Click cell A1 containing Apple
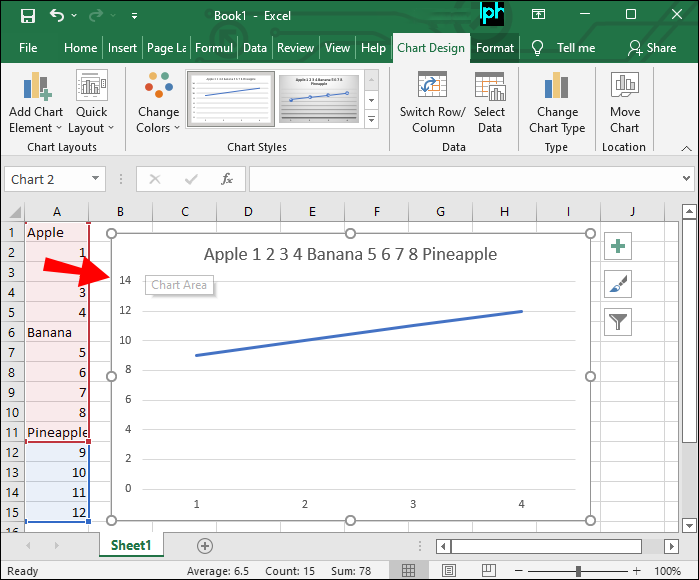The height and width of the screenshot is (580, 699). 57,233
